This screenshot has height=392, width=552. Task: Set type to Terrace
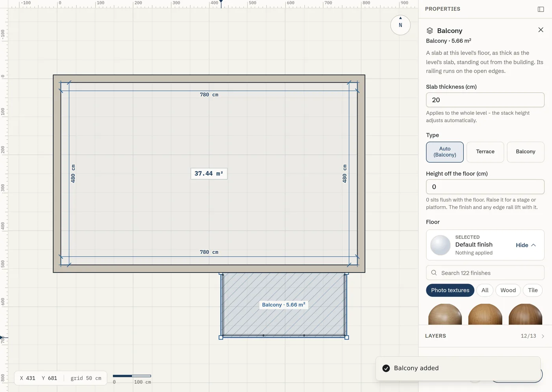click(x=485, y=152)
